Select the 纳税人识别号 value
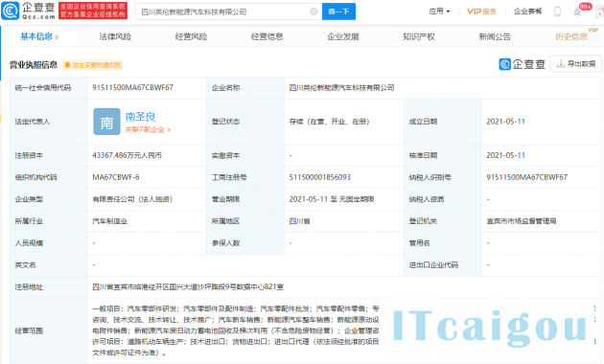Screen dimensions: 604x364 point(526,177)
